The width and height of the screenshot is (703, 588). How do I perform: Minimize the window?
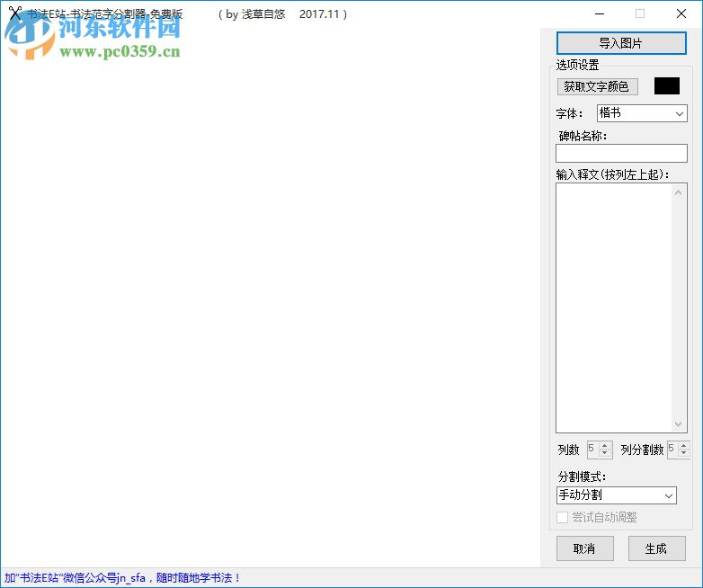tap(600, 13)
